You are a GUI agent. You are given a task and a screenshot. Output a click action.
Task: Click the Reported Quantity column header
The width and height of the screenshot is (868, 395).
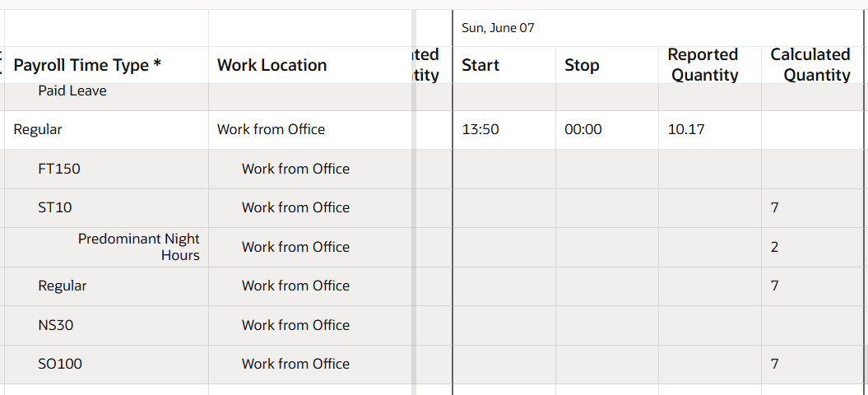tap(703, 65)
